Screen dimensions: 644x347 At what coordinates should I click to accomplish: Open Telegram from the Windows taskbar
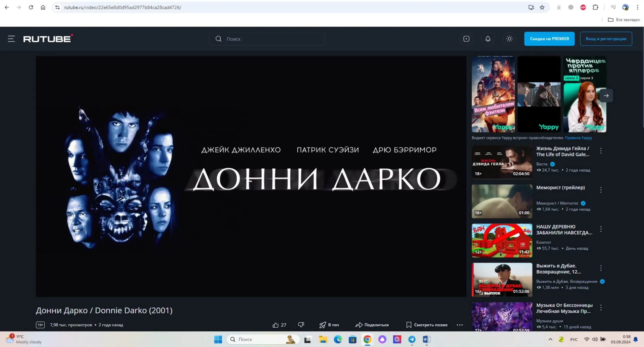pos(412,339)
